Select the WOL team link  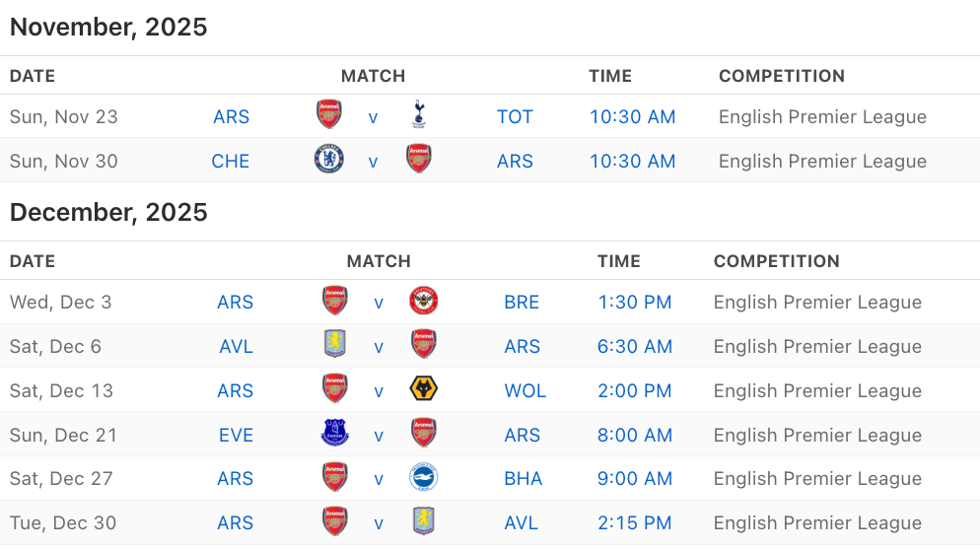(x=525, y=391)
